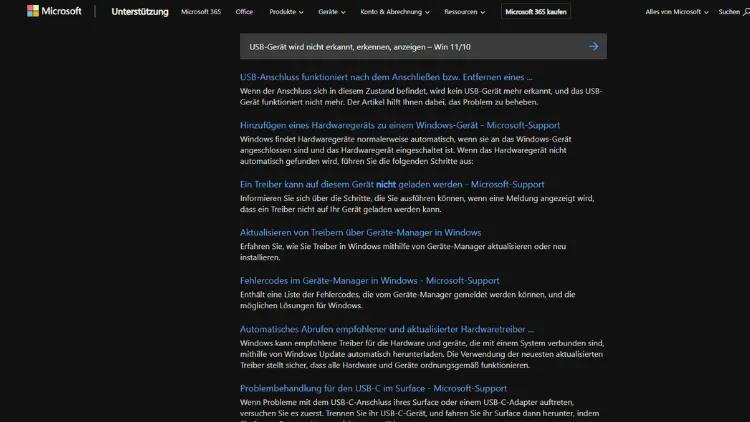
Task: Open Unterstützung home link
Action: (x=140, y=11)
